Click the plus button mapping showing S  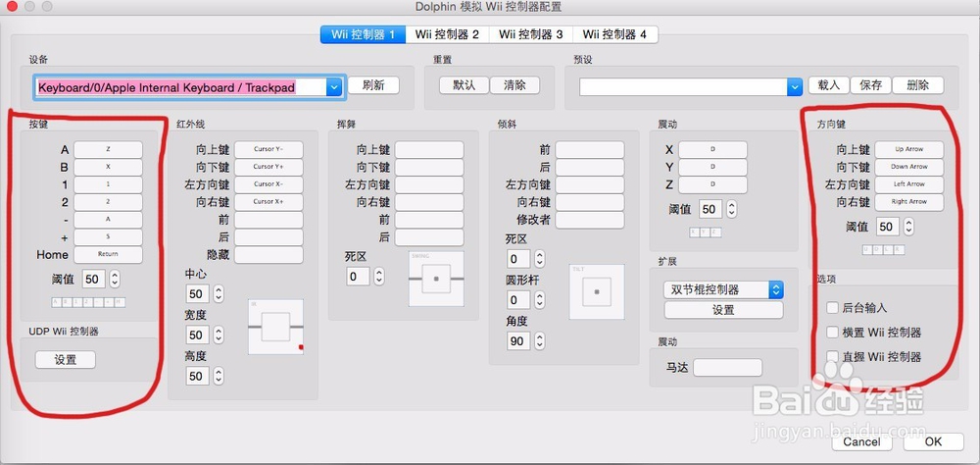coord(108,237)
